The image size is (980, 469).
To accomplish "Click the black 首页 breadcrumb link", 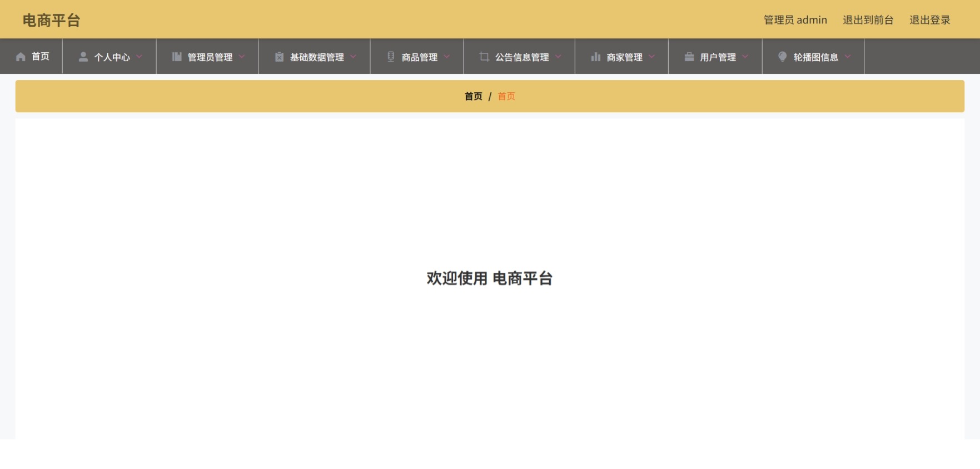I will pos(473,96).
